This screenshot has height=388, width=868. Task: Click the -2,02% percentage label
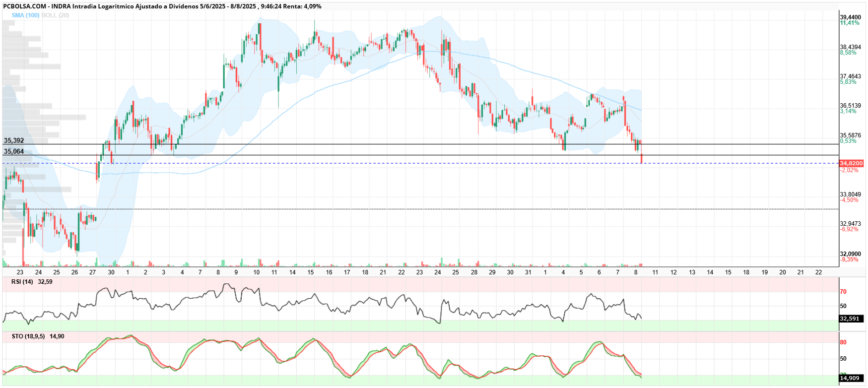pyautogui.click(x=849, y=170)
